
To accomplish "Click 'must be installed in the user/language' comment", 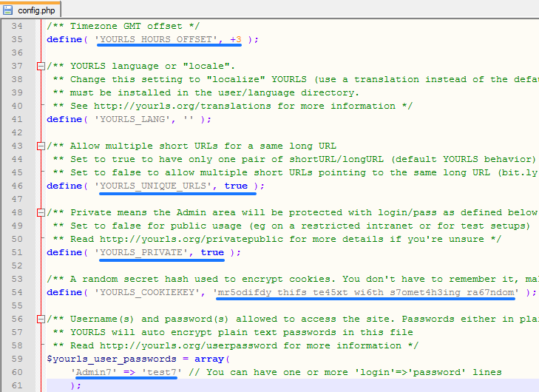I will [206, 93].
